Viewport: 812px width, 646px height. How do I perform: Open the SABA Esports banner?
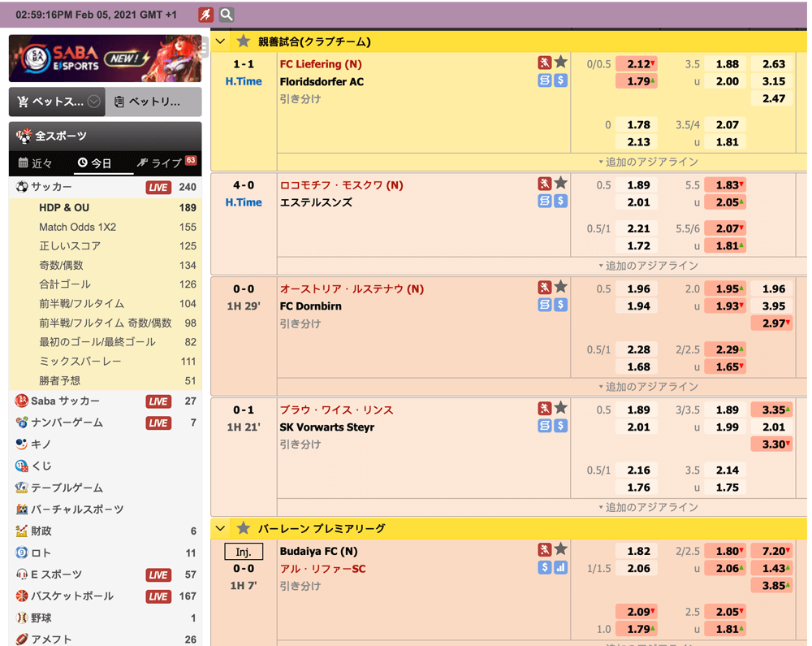click(105, 59)
